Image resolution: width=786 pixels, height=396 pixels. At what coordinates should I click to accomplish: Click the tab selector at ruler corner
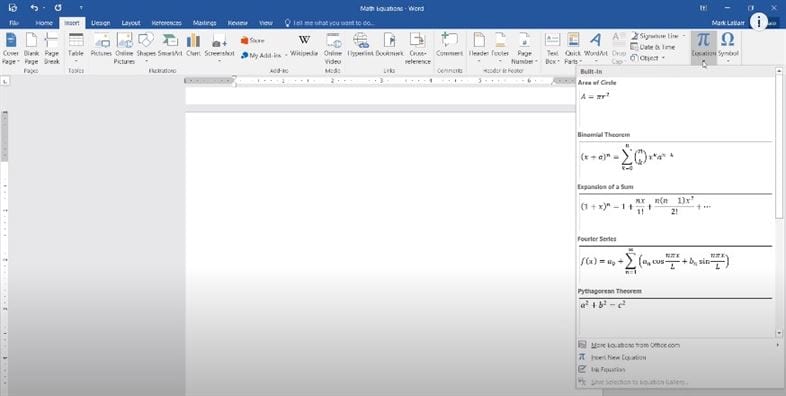pos(5,81)
